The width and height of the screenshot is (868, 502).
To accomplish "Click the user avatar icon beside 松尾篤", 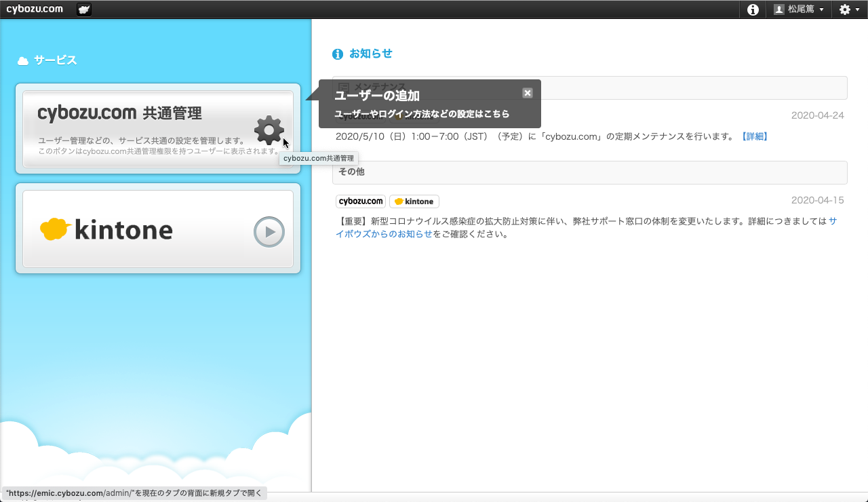I will pos(779,9).
